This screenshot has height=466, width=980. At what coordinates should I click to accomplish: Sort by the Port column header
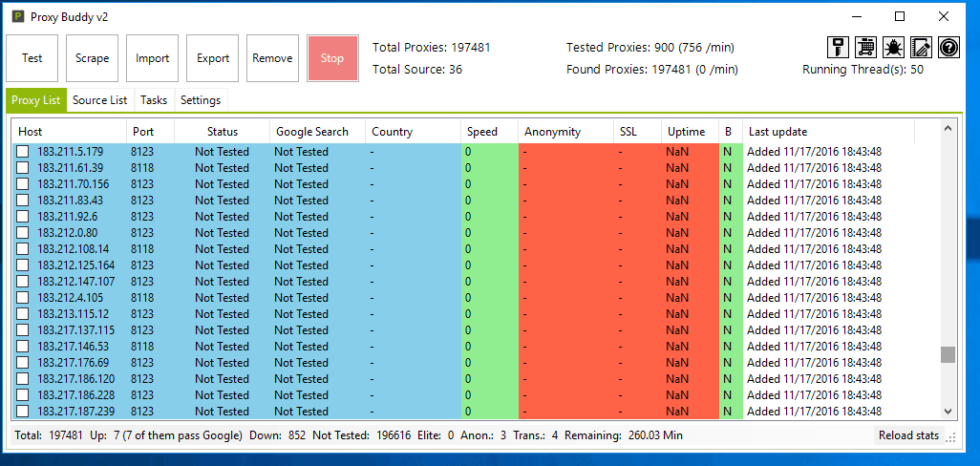coord(151,132)
